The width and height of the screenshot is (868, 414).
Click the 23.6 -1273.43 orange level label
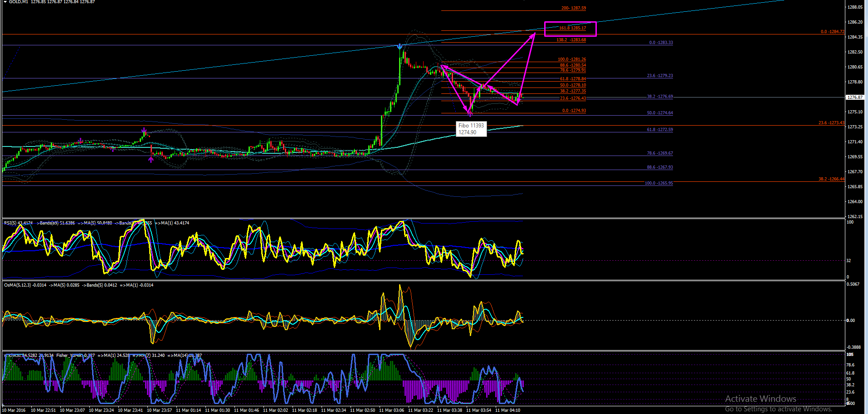[831, 123]
